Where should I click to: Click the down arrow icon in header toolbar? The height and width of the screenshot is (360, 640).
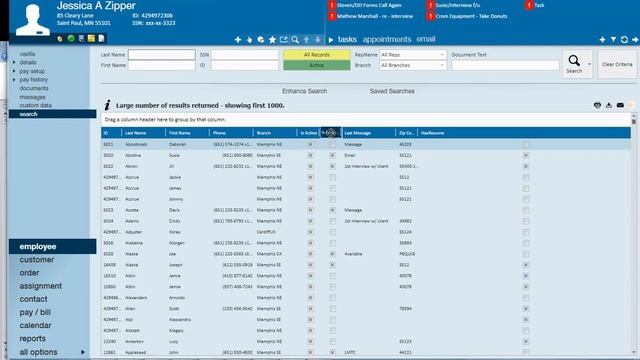(x=318, y=40)
